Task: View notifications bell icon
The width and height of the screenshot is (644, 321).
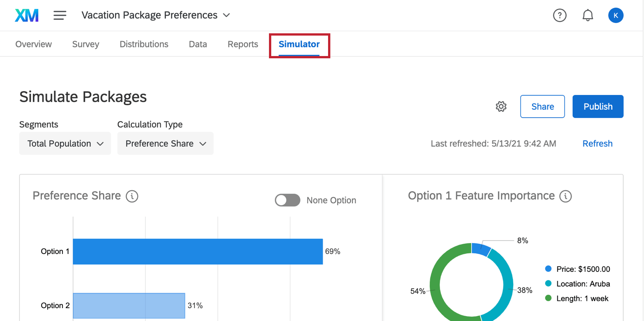Action: 588,15
